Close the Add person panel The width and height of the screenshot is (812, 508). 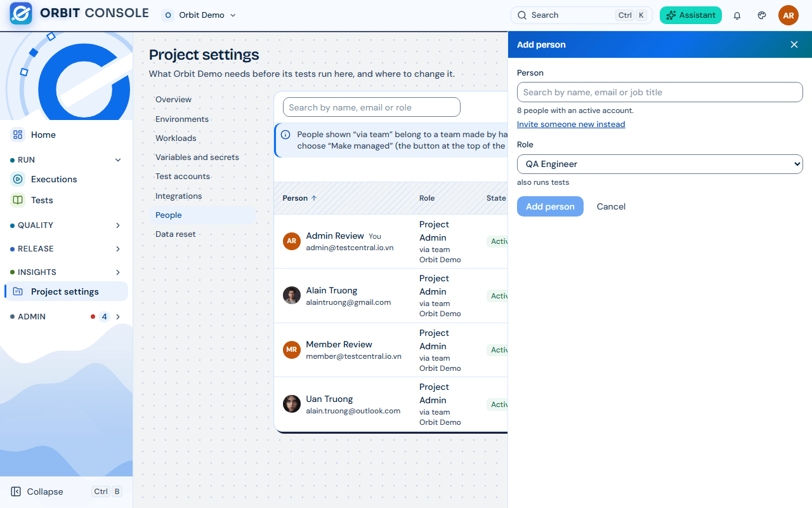point(794,44)
